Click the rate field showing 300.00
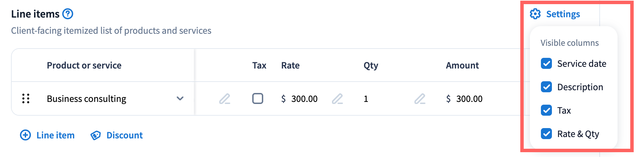 (x=304, y=99)
